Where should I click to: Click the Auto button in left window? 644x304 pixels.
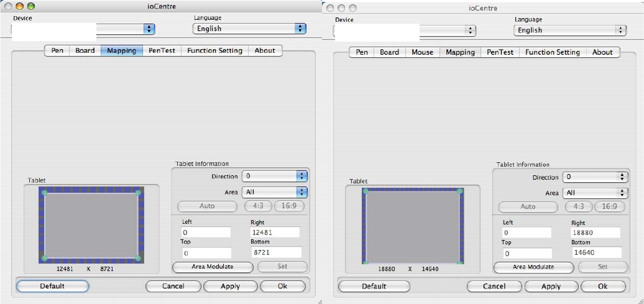pos(207,206)
